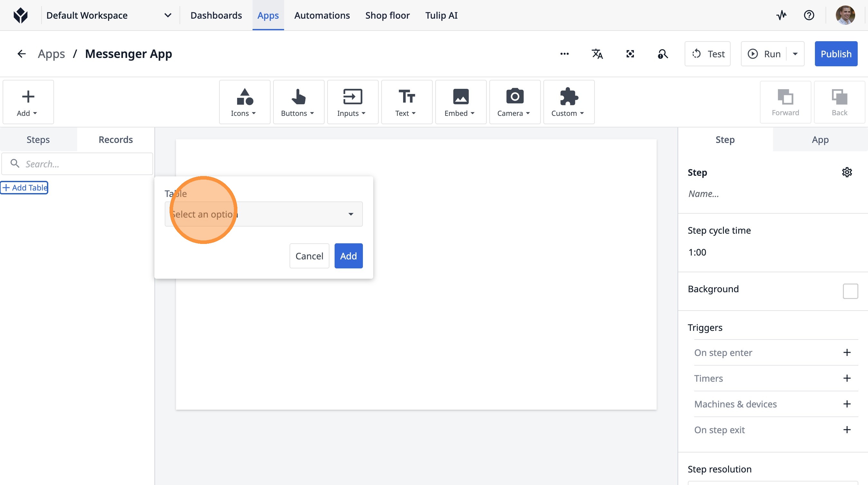The width and height of the screenshot is (868, 485).
Task: Click the focus frame icon in header
Action: point(630,54)
